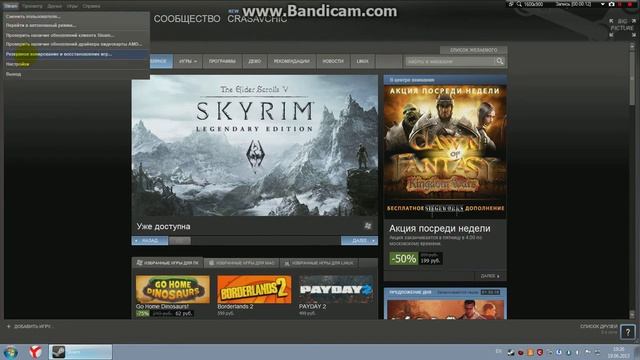
Task: Open the Справка menu
Action: [91, 6]
